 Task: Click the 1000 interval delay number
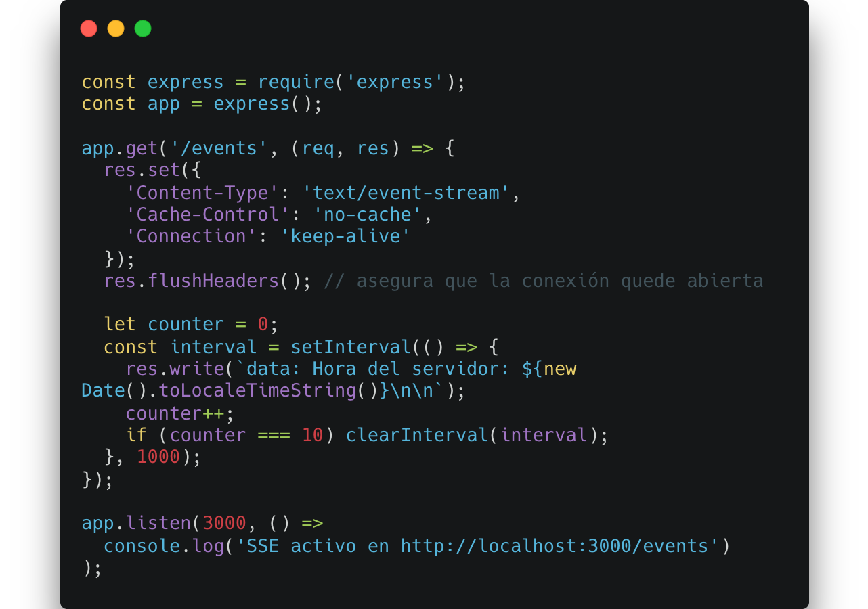point(158,457)
